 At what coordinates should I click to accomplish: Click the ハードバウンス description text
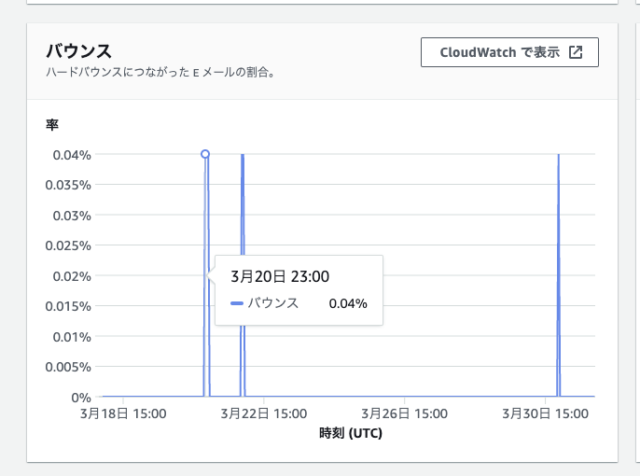coord(160,72)
